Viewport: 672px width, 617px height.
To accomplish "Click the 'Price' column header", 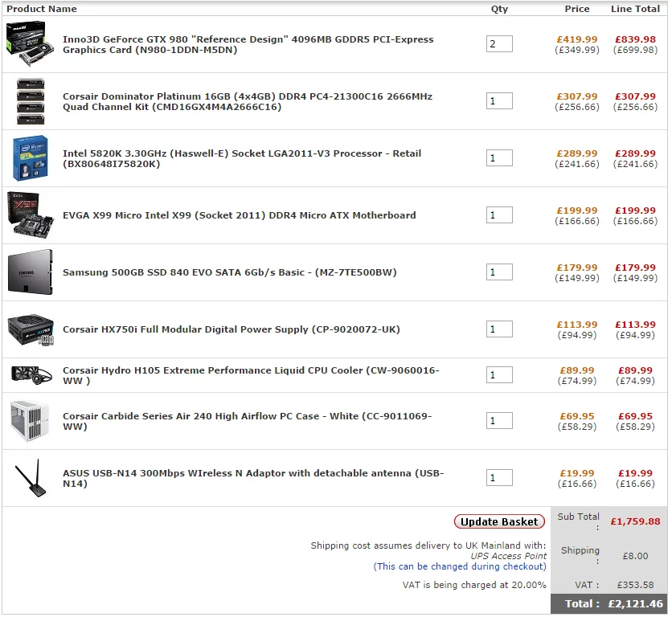I will click(x=577, y=9).
